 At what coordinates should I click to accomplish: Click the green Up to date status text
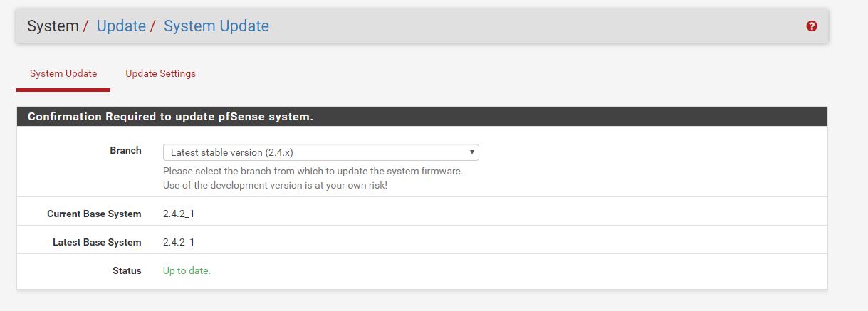coord(187,270)
